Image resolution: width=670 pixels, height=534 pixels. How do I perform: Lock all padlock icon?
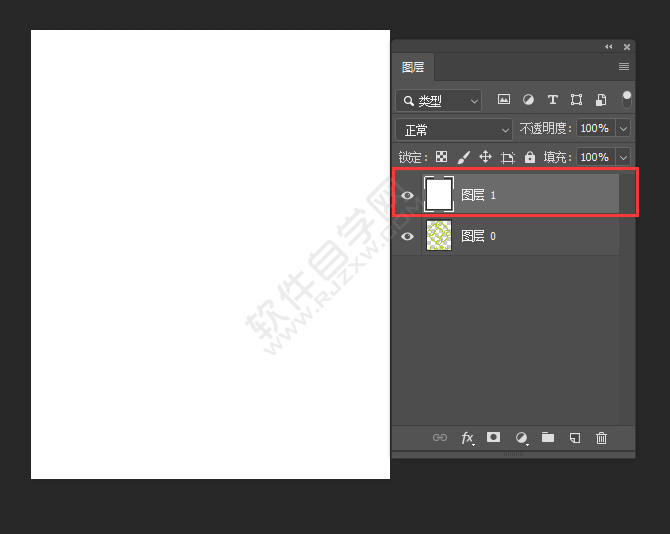pos(530,157)
